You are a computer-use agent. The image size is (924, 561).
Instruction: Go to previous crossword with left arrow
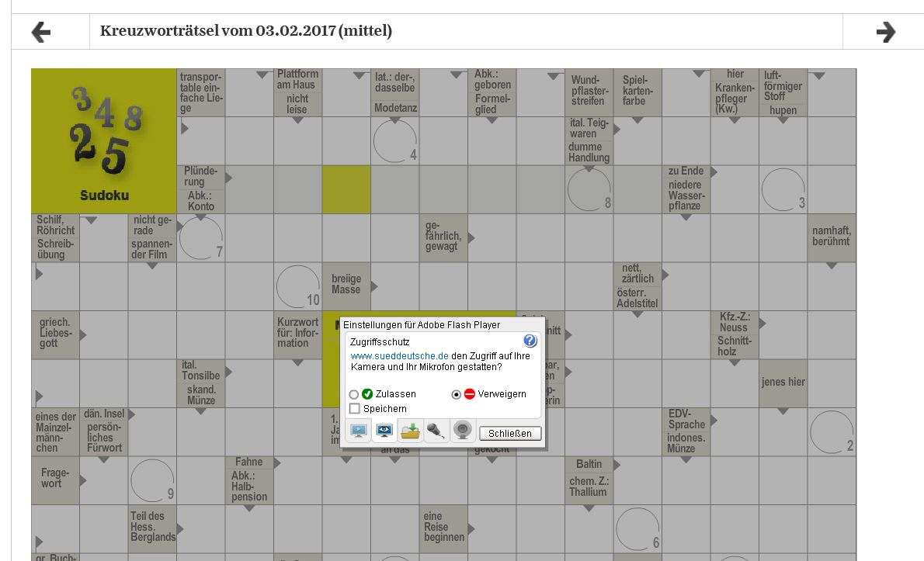tap(40, 32)
